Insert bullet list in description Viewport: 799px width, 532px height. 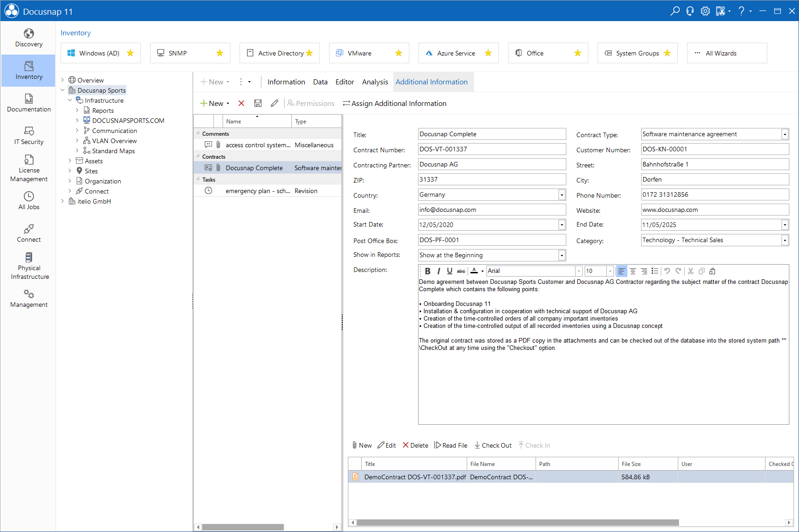point(655,271)
